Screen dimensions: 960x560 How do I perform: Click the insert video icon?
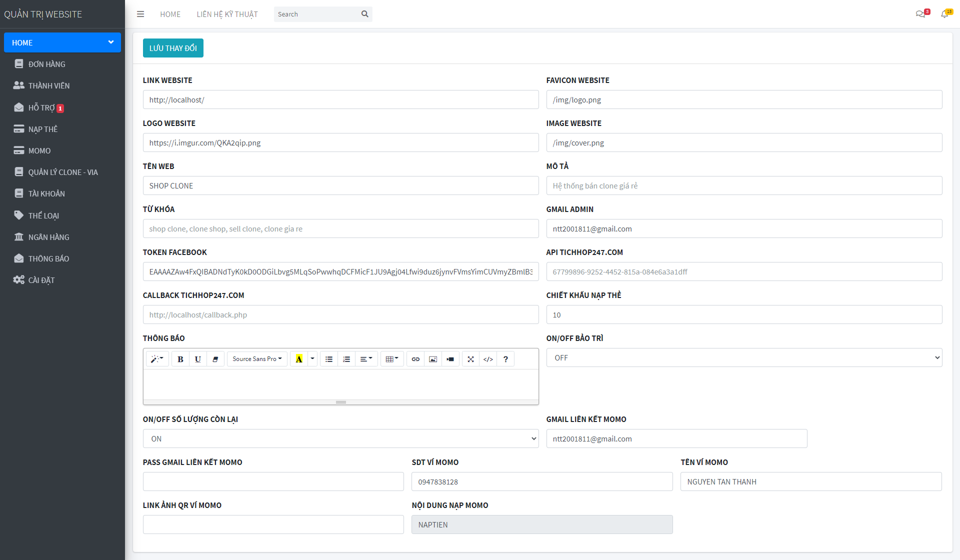[x=450, y=359]
